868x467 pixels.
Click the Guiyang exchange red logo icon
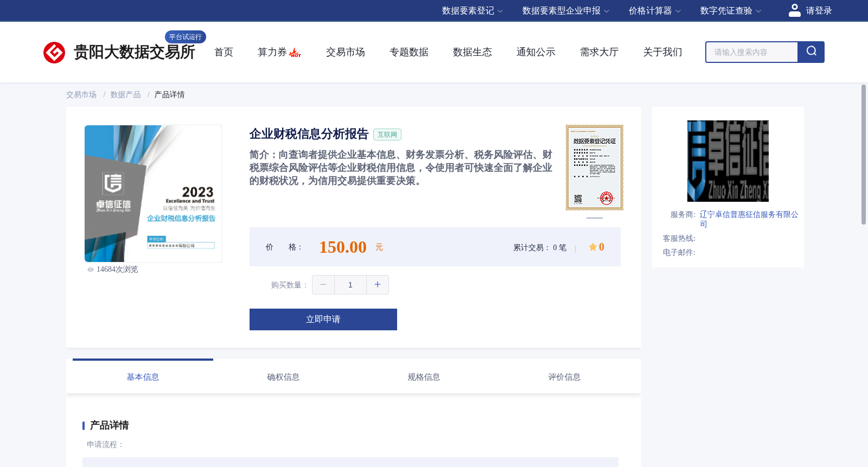point(54,53)
